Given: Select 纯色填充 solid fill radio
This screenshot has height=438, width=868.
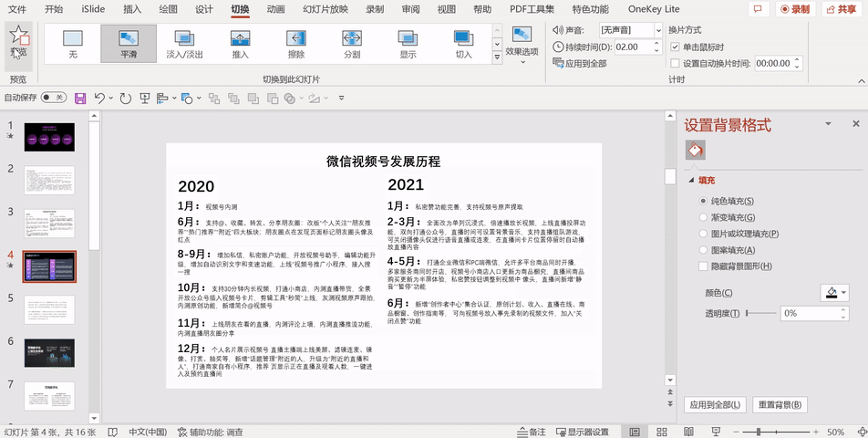Looking at the screenshot, I should click(x=703, y=201).
